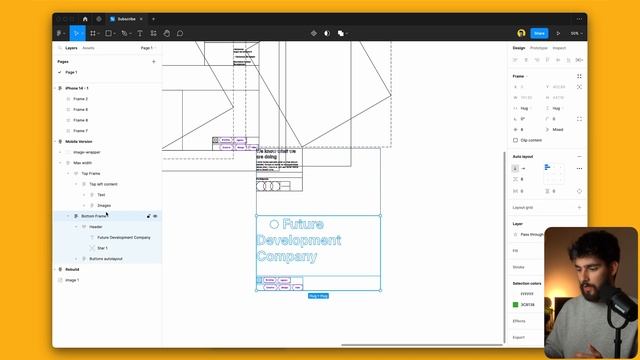Go to the Home tab icon
The image size is (640, 360).
pyautogui.click(x=85, y=19)
